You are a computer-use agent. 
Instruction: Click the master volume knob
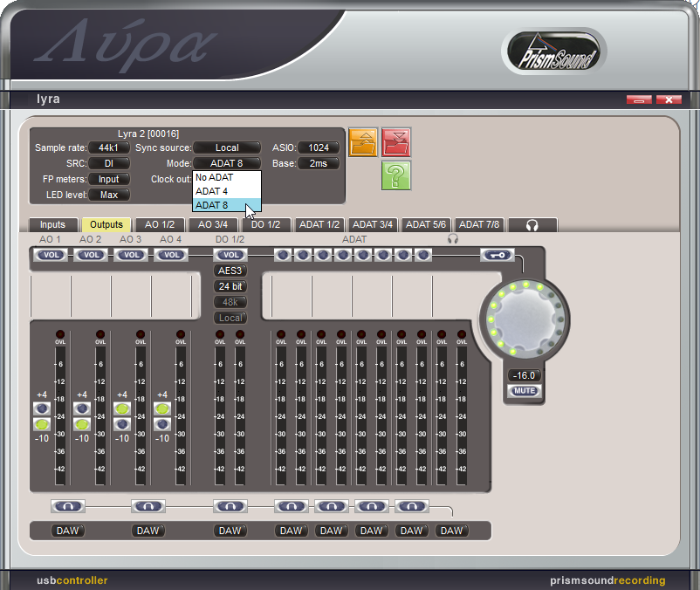pyautogui.click(x=525, y=319)
